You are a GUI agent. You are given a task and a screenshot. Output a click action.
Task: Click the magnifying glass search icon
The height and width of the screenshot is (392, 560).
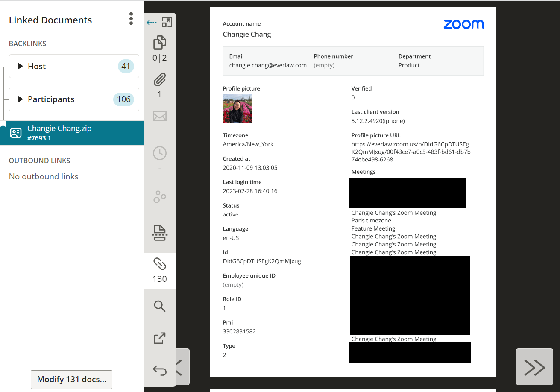pyautogui.click(x=160, y=306)
